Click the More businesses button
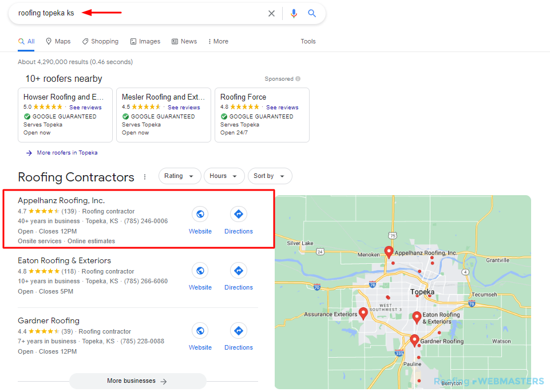The height and width of the screenshot is (392, 550). point(137,381)
